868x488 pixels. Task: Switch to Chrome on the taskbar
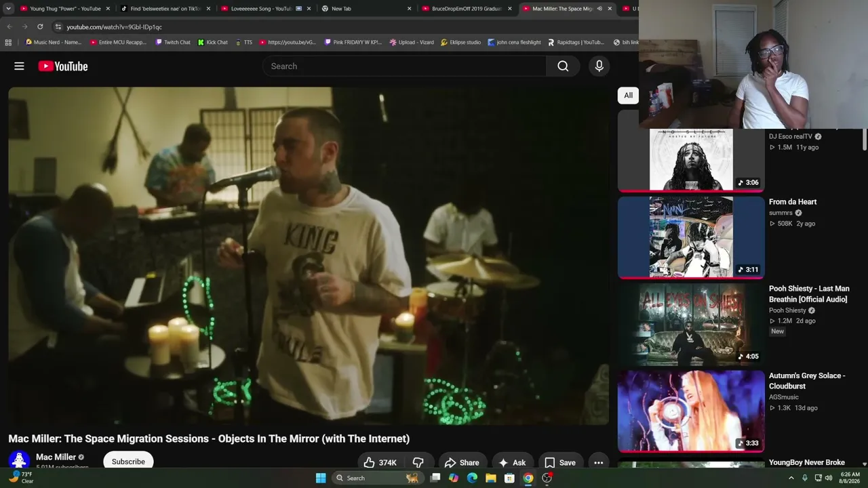[x=528, y=478]
